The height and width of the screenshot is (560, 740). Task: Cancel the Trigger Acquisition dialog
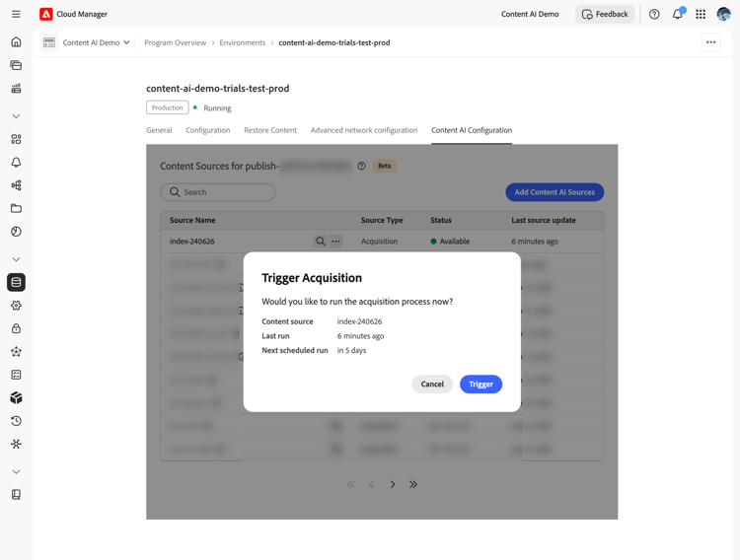click(x=432, y=385)
